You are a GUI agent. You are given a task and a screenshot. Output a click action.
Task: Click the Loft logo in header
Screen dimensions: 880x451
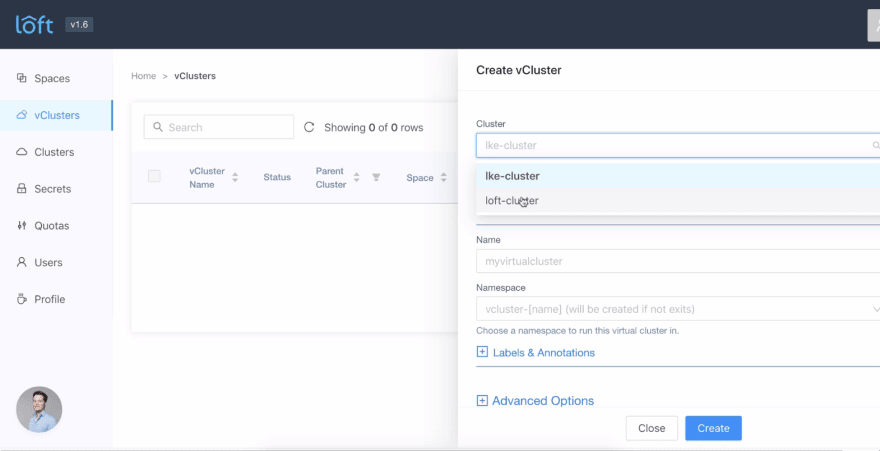pyautogui.click(x=34, y=25)
